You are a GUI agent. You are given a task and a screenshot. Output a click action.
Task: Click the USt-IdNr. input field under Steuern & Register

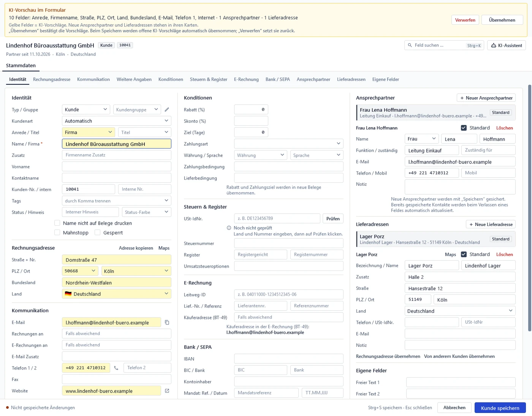pyautogui.click(x=277, y=218)
